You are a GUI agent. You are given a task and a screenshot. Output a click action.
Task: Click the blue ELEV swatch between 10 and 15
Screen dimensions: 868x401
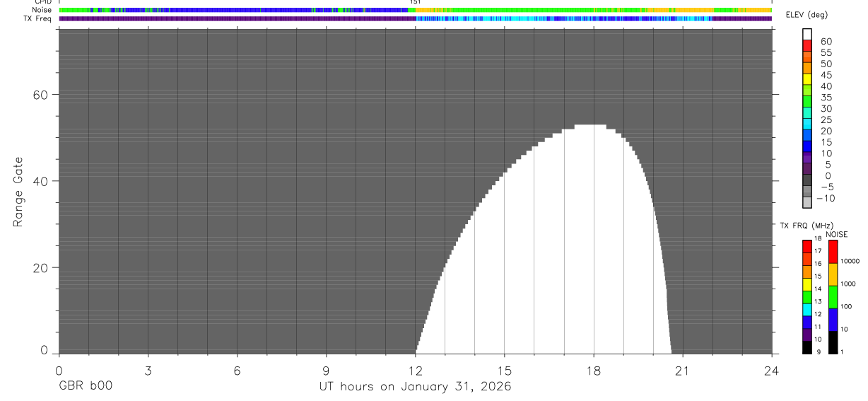click(807, 147)
